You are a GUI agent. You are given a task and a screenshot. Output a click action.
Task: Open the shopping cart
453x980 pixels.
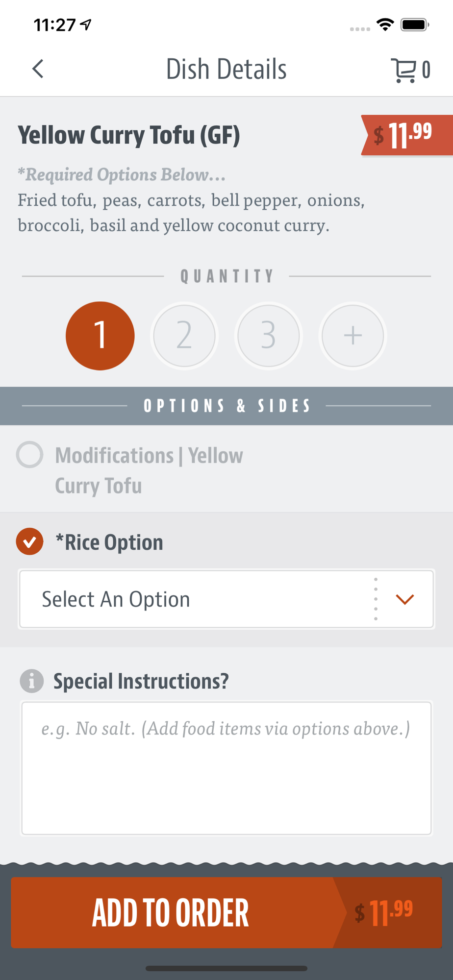pos(403,70)
